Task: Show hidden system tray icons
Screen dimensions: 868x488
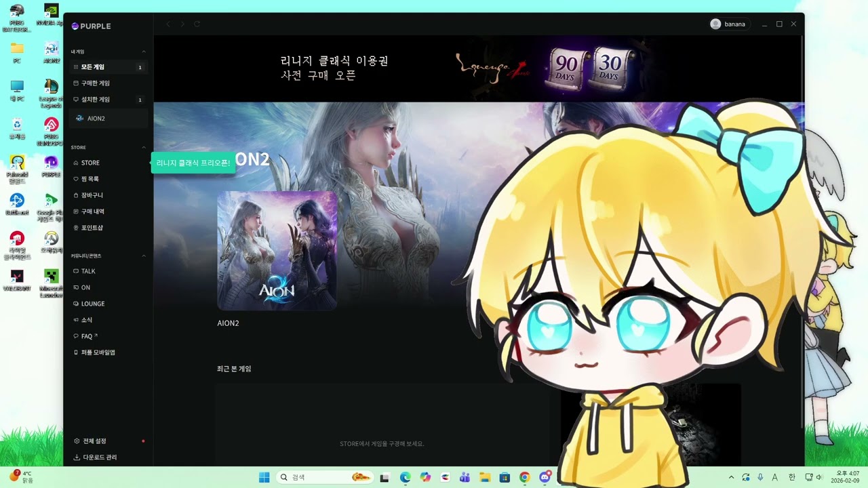Action: tap(731, 477)
